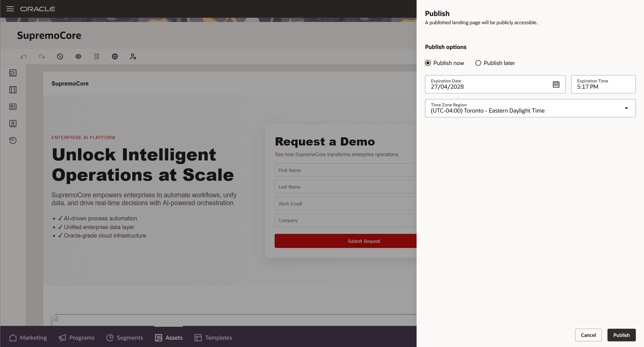Image resolution: width=644 pixels, height=347 pixels.
Task: Select the Publish now radio button
Action: point(428,63)
